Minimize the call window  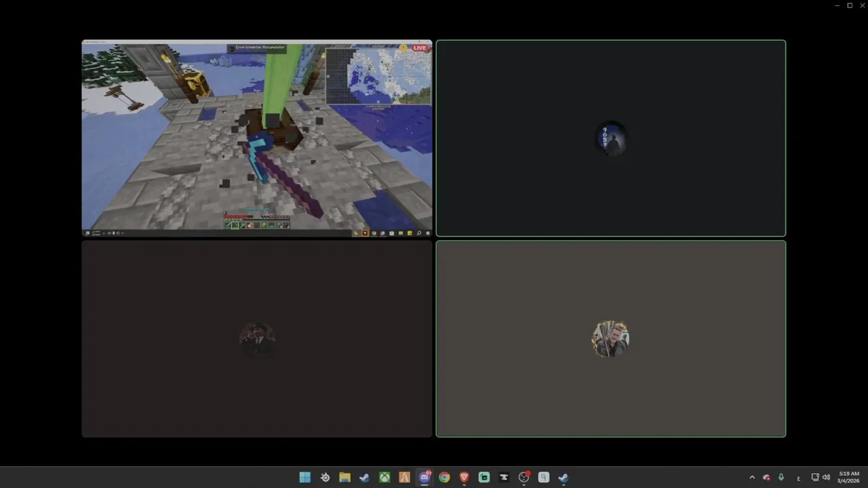[x=837, y=5]
